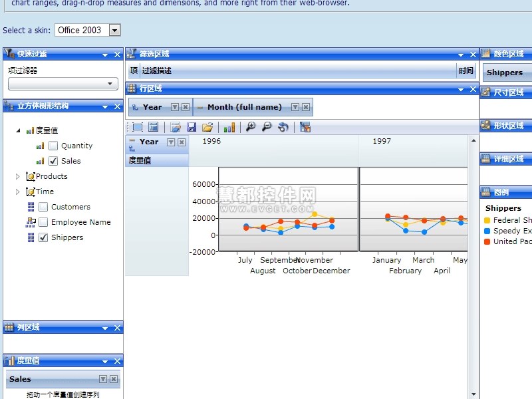Viewport: 532px width, 399px height.
Task: Check the Employee Name checkbox
Action: click(x=43, y=222)
